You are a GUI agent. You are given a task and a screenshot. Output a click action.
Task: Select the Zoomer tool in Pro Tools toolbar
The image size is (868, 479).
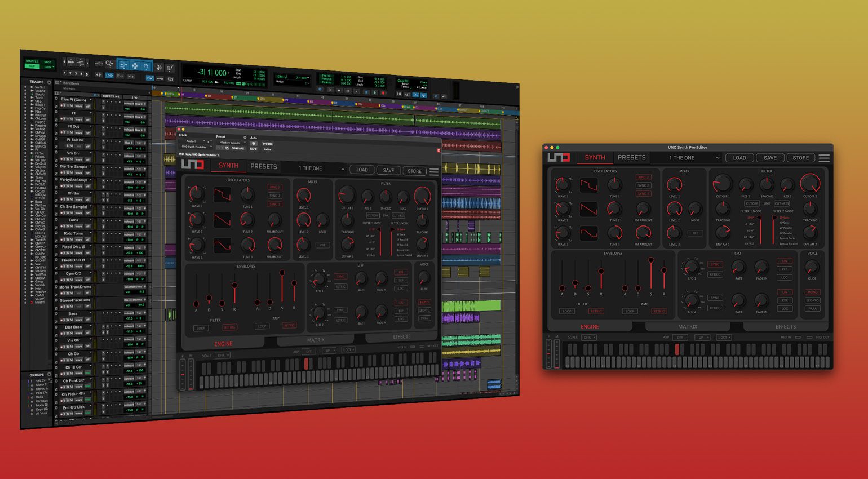[x=109, y=64]
